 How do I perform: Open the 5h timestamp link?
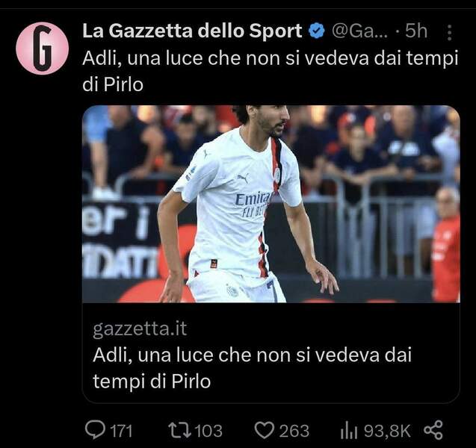click(x=416, y=31)
